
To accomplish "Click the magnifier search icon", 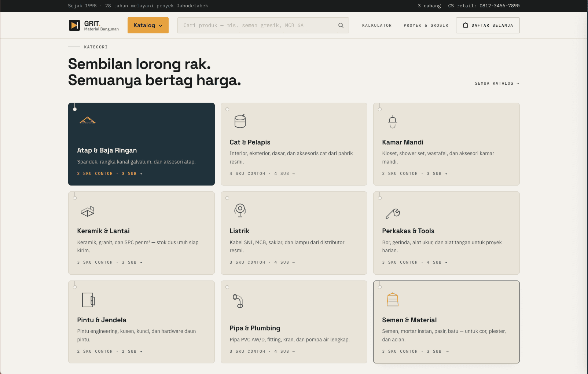I will (x=341, y=25).
